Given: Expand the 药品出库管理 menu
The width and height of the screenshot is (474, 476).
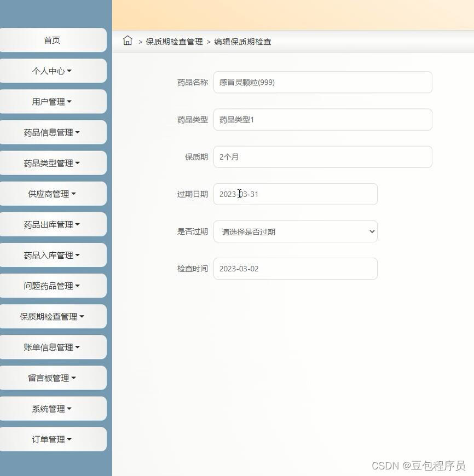Looking at the screenshot, I should tap(53, 224).
